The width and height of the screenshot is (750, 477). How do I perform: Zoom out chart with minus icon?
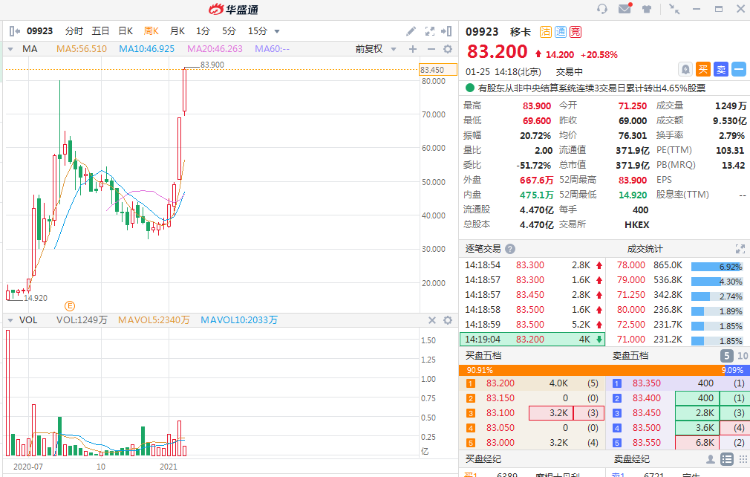coord(431,49)
